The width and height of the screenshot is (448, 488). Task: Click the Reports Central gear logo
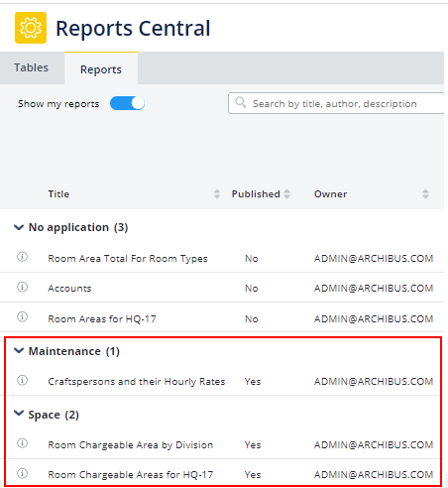point(31,28)
